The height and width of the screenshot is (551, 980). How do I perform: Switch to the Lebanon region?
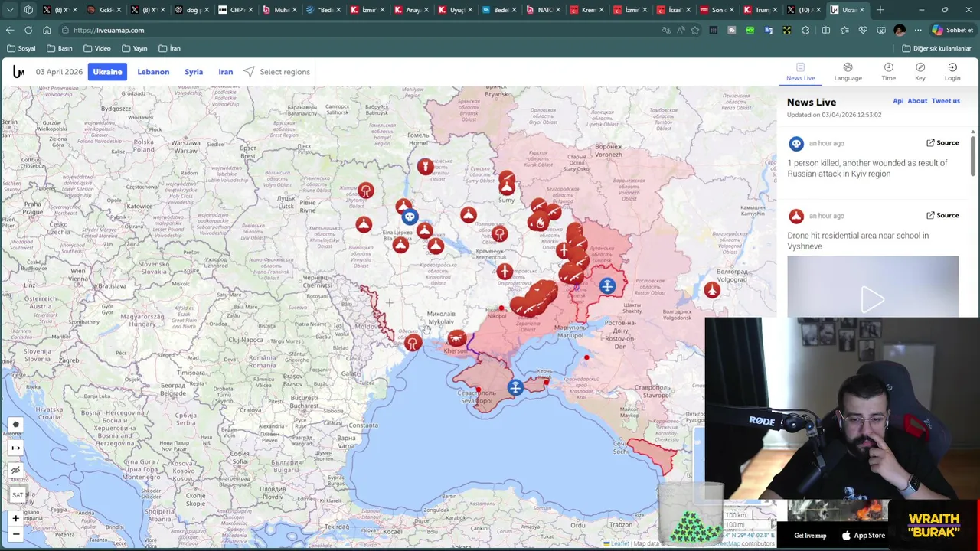pos(153,72)
